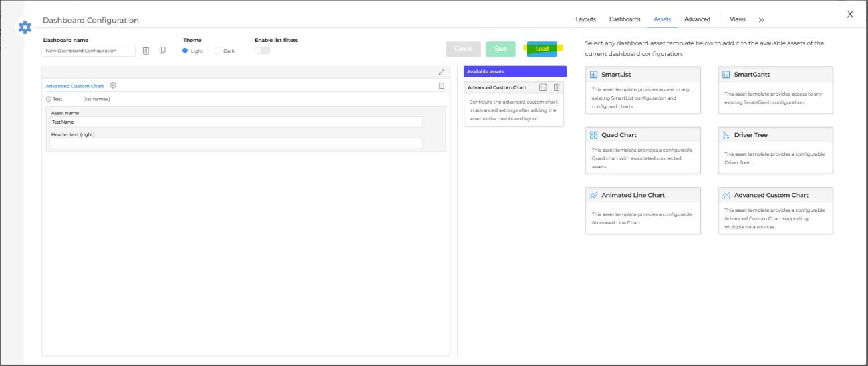Image resolution: width=868 pixels, height=366 pixels.
Task: Add the Quad Chart asset template card
Action: point(643,151)
